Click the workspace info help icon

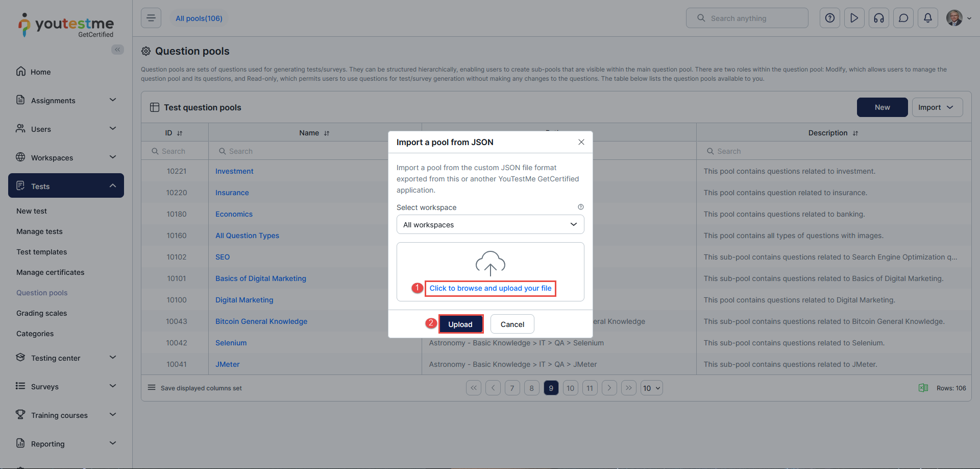point(580,207)
